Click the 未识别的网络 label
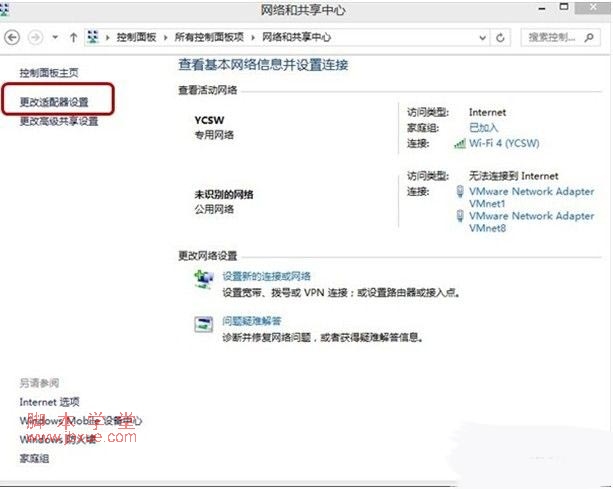613x489 pixels. pos(224,194)
